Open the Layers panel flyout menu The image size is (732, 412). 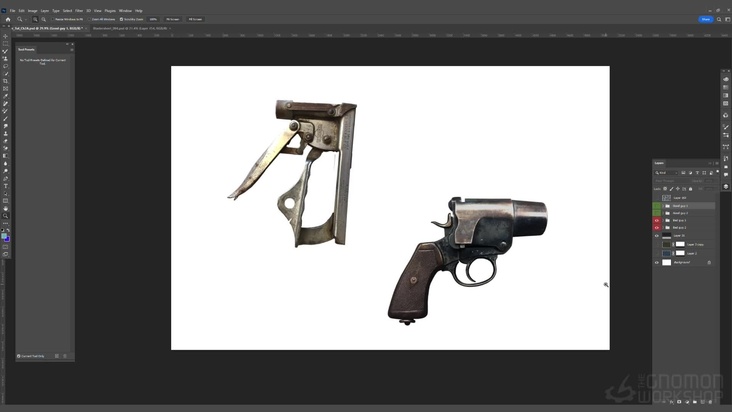717,163
